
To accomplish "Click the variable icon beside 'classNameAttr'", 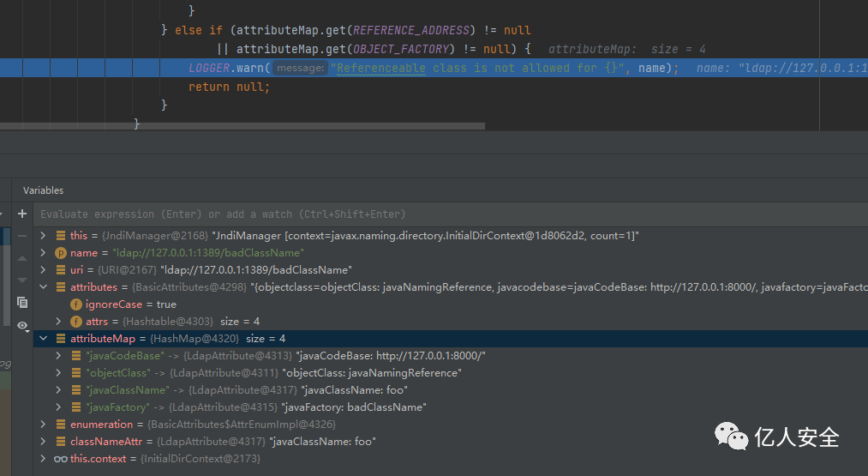I will pyautogui.click(x=60, y=442).
